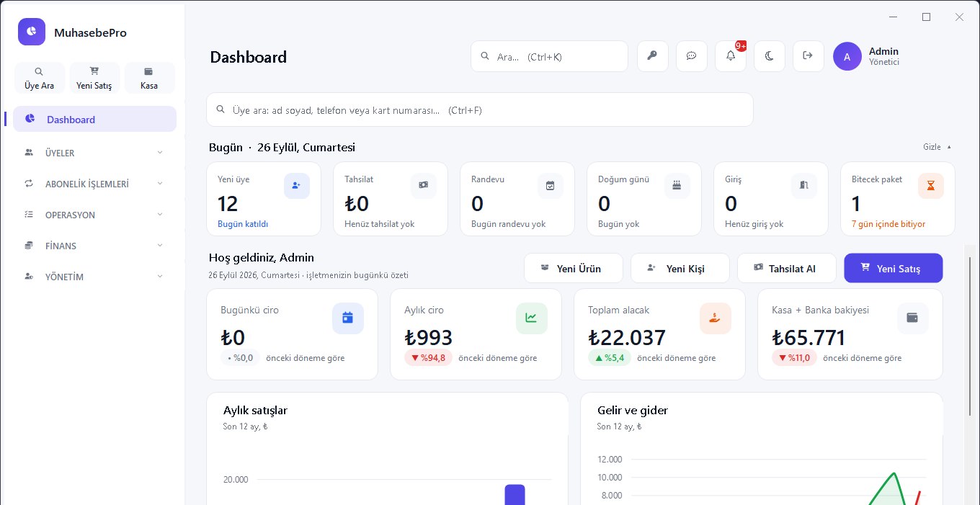This screenshot has width=980, height=505.
Task: Click the %94,8 decrease badge
Action: [x=428, y=358]
